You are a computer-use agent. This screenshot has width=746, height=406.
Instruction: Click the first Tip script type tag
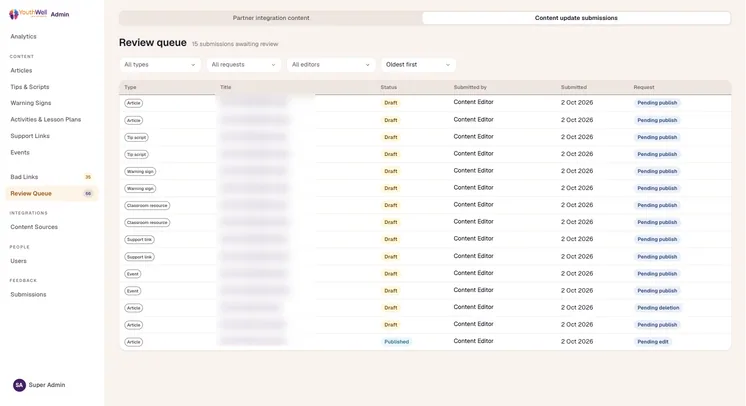[x=137, y=138]
